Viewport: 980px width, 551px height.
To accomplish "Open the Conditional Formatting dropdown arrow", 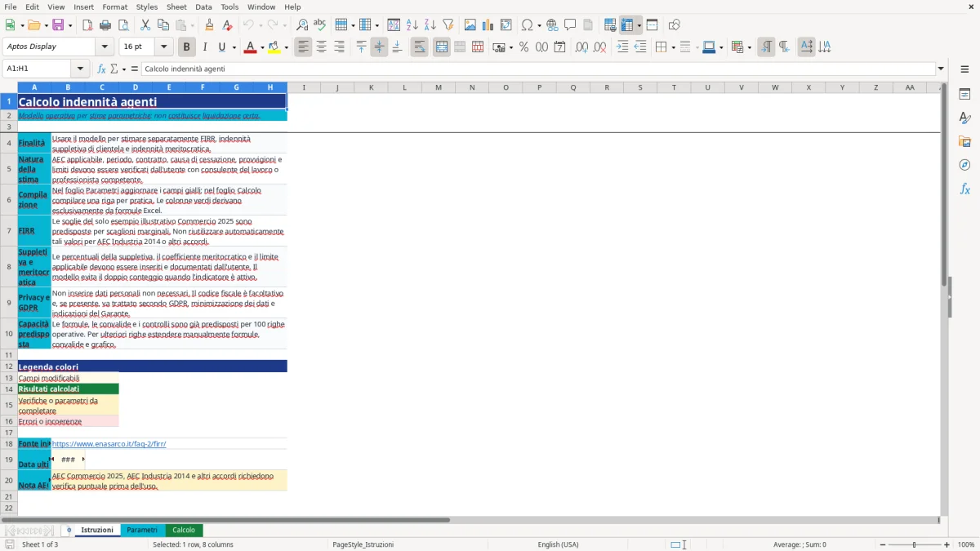I will click(749, 47).
